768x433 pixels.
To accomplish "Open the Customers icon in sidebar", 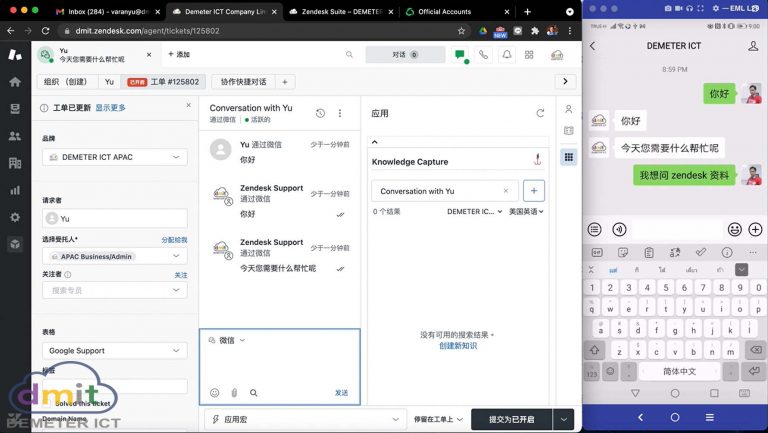I will [15, 136].
